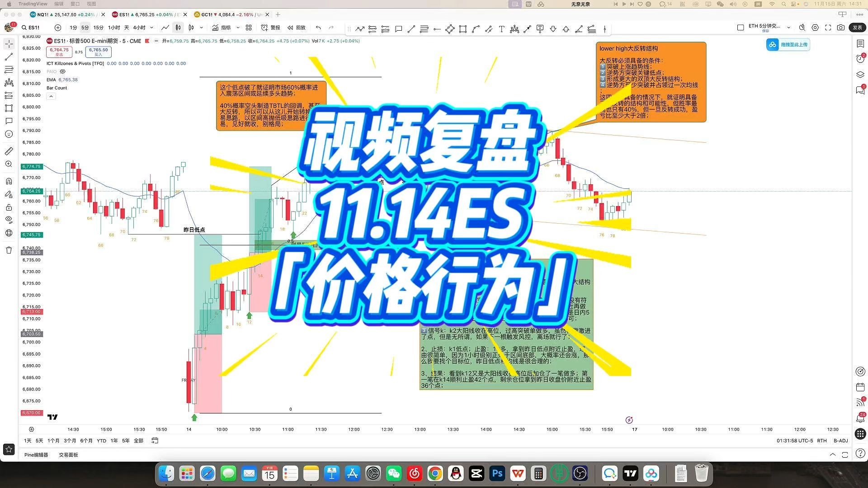868x488 pixels.
Task: Take a chart snapshot with camera icon
Action: [x=840, y=28]
